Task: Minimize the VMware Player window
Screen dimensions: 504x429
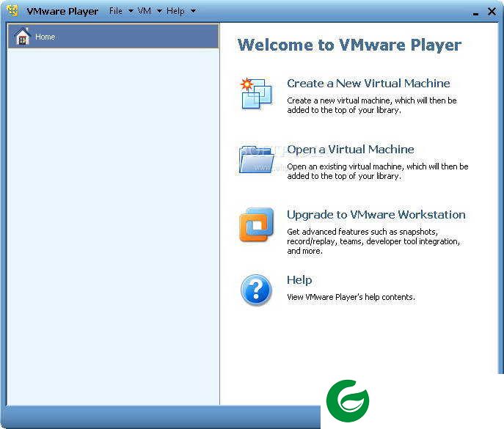Action: coord(475,13)
